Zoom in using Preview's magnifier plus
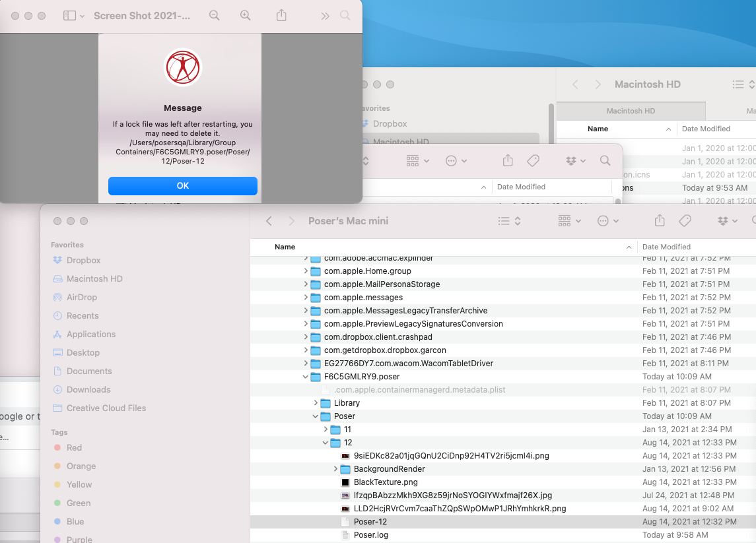Screen dimensions: 756x543 [x=246, y=16]
